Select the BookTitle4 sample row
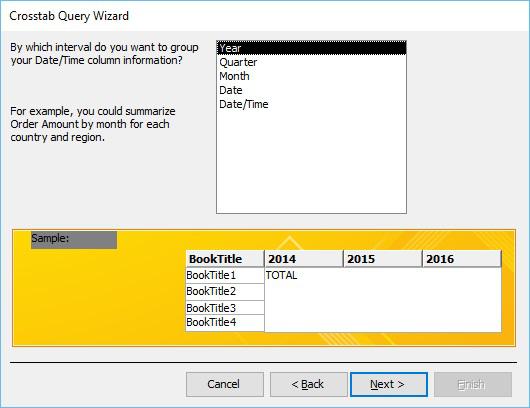Viewport: 530px width, 408px height. pyautogui.click(x=225, y=322)
